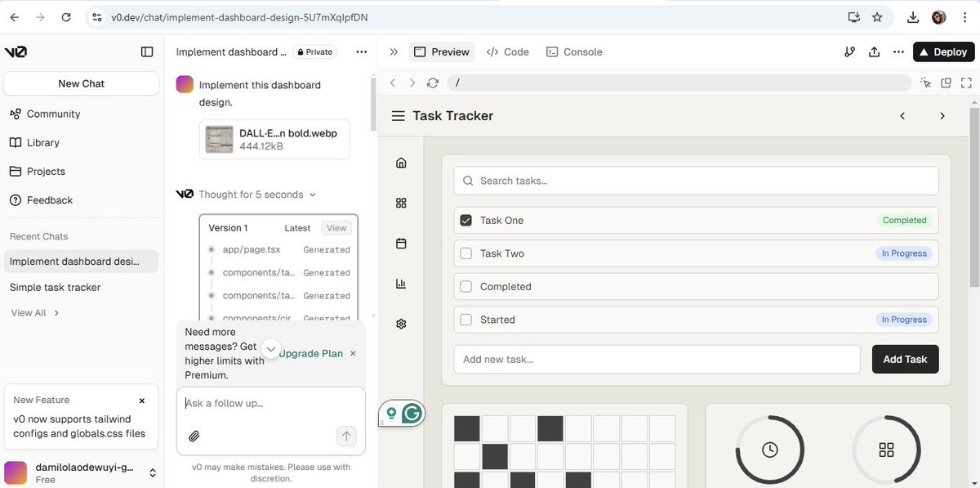Open the Console tab
The height and width of the screenshot is (488, 980).
point(574,51)
